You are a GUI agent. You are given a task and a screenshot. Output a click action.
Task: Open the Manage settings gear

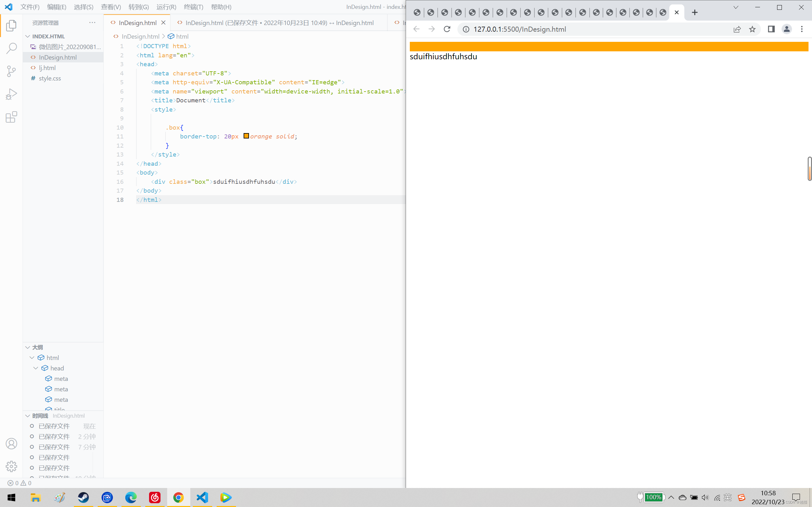11,466
